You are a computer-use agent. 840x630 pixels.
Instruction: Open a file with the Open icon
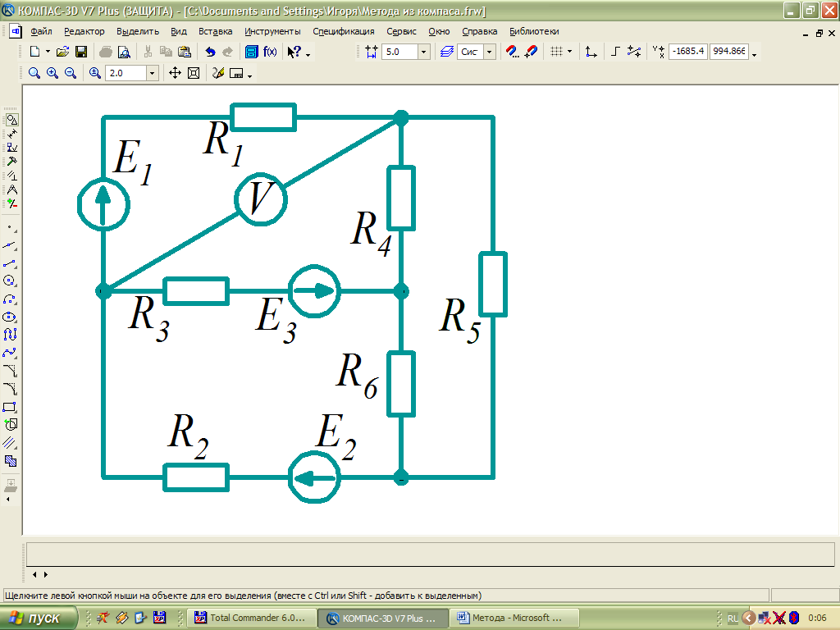coord(63,52)
